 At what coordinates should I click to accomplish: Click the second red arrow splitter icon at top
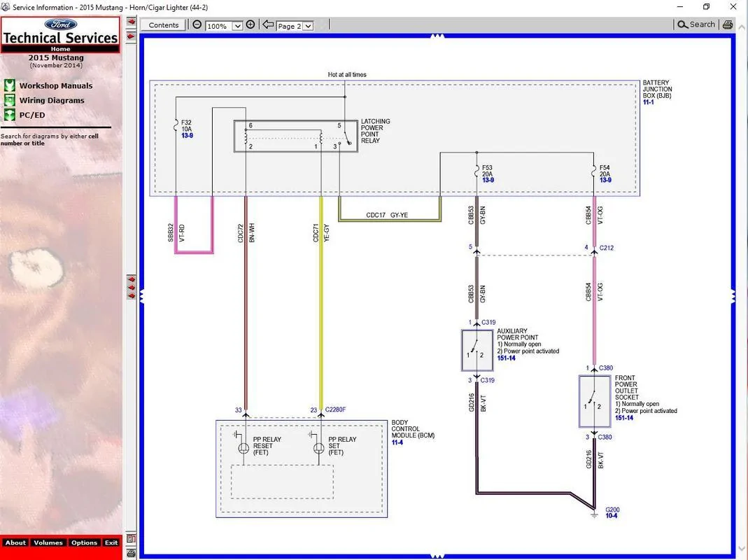131,36
